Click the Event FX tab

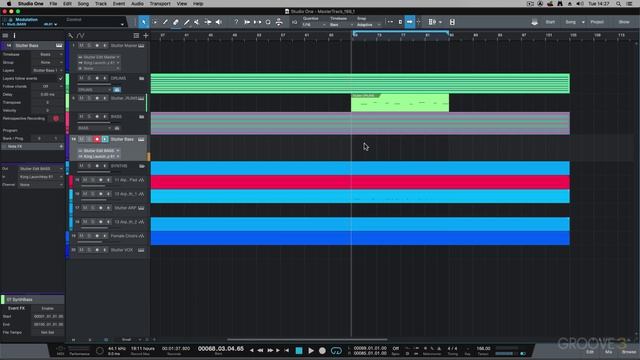click(16, 308)
